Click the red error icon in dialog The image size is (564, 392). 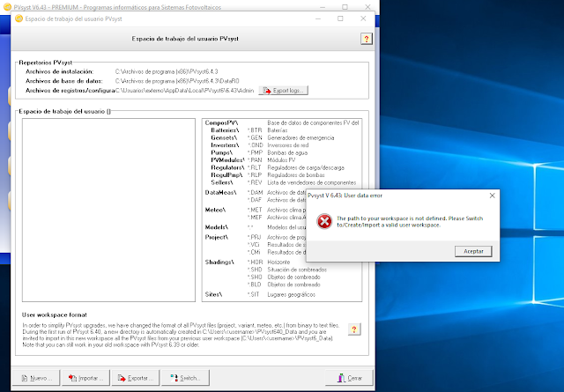[x=324, y=221]
